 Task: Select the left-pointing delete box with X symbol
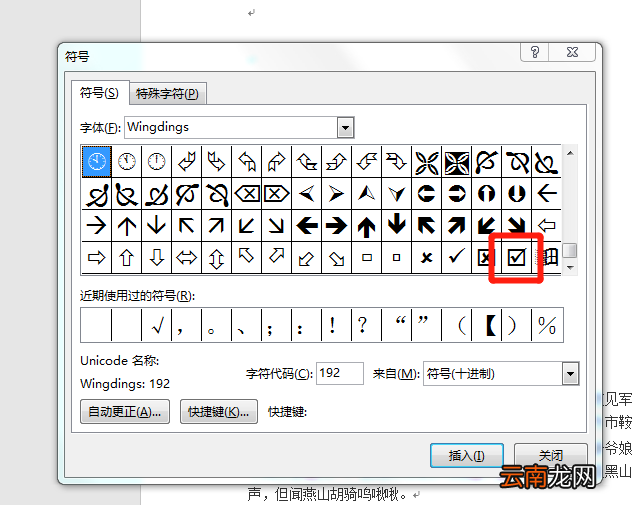pos(247,193)
